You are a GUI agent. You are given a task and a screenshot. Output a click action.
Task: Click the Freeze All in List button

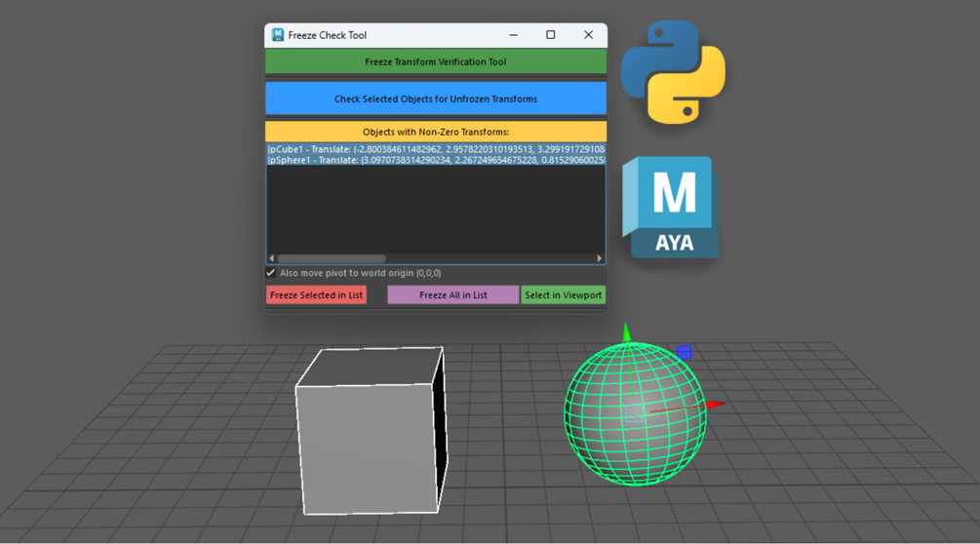[x=453, y=294]
